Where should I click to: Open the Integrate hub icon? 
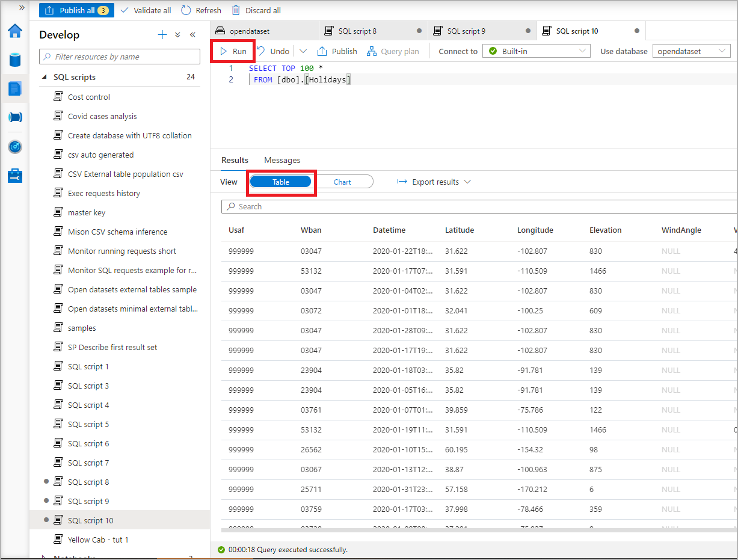(15, 117)
